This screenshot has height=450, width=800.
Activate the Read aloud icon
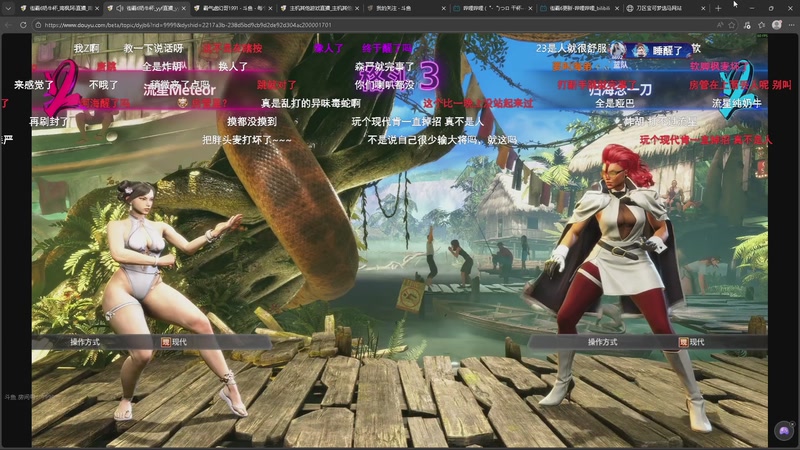pos(719,24)
